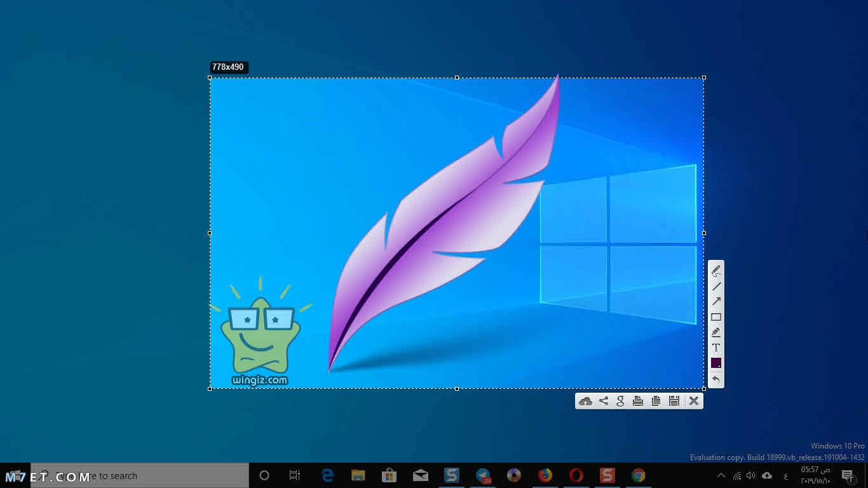Close the Lightshot capture with X
The height and width of the screenshot is (488, 868).
(x=694, y=401)
